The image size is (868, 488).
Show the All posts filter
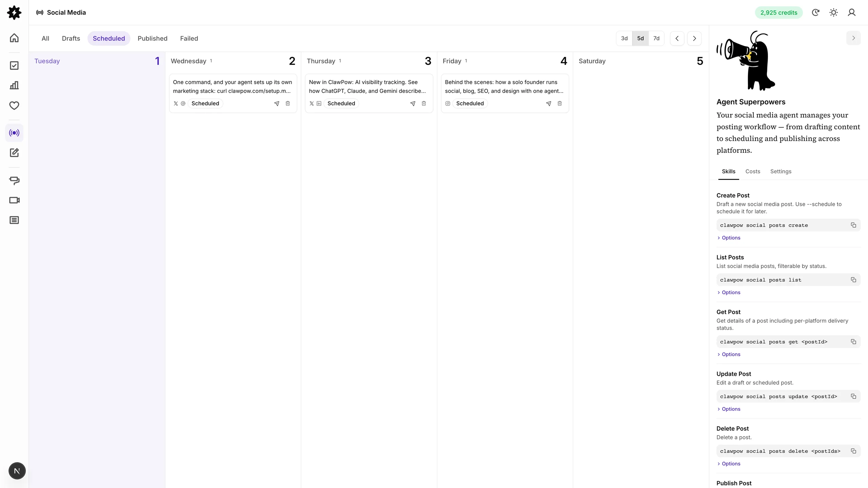click(45, 38)
